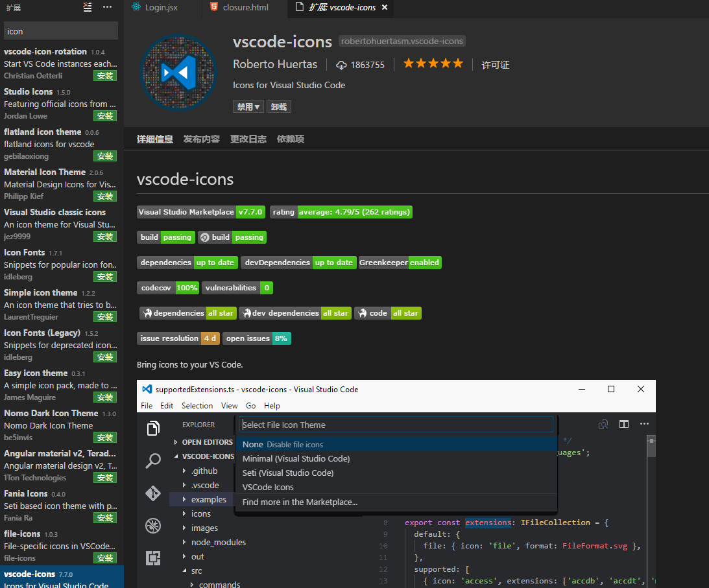This screenshot has width=709, height=588.
Task: Expand the OPEN EDITORS section
Action: (x=202, y=442)
